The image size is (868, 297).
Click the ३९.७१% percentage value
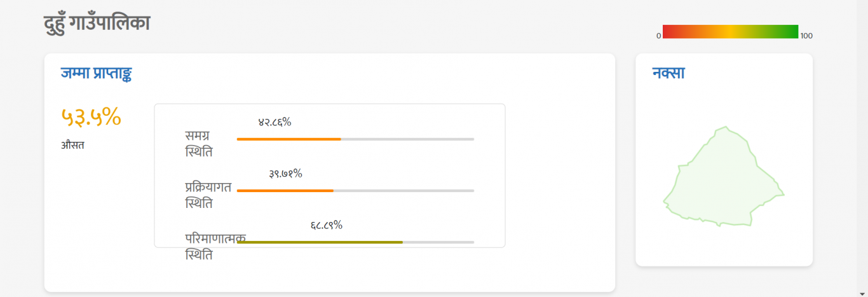coord(285,174)
